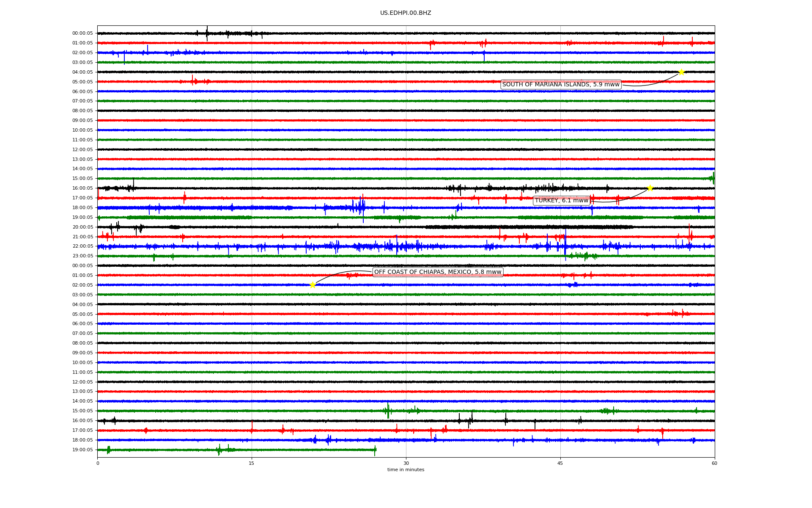Click the "time in minutes" axis label
Screen dimensions: 812x508
pos(406,470)
